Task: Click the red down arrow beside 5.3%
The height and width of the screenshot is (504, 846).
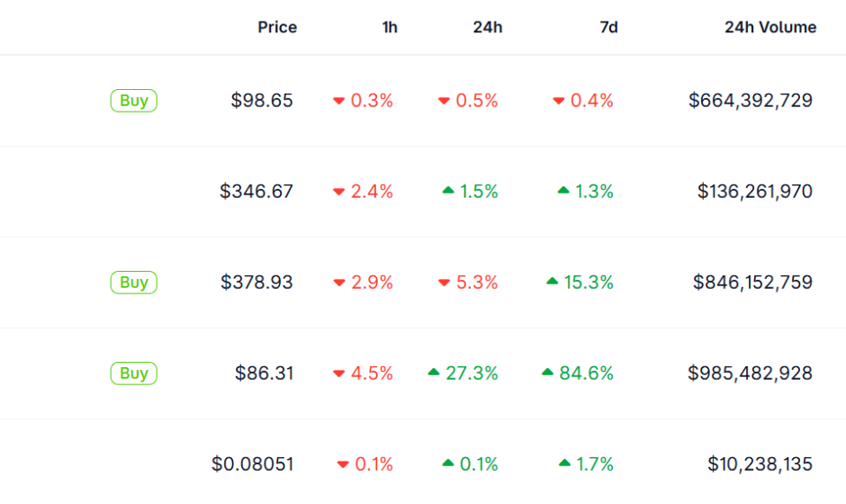Action: (x=444, y=283)
